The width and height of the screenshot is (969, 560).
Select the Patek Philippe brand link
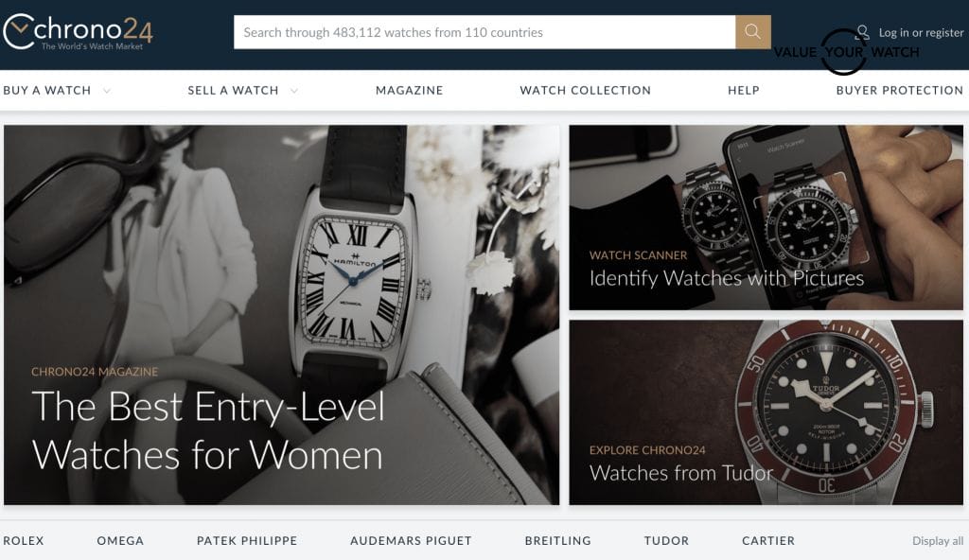click(247, 541)
